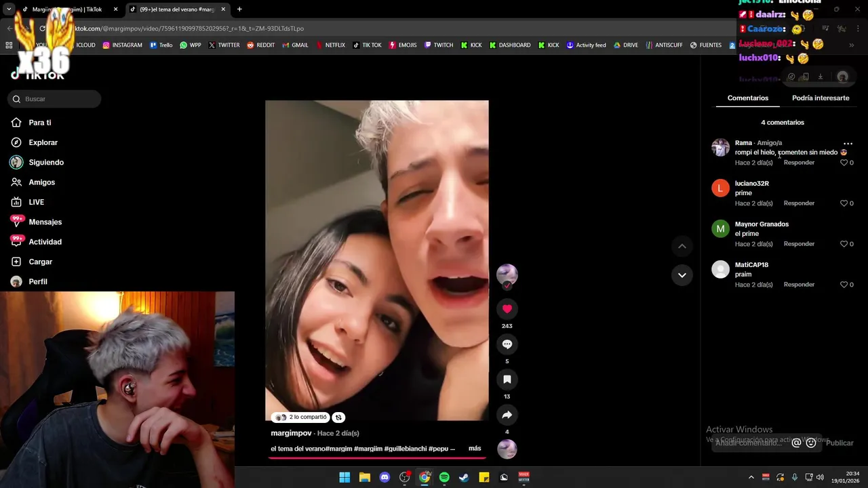Open margimpov avatar beside the video
This screenshot has width=868, height=488.
(507, 274)
